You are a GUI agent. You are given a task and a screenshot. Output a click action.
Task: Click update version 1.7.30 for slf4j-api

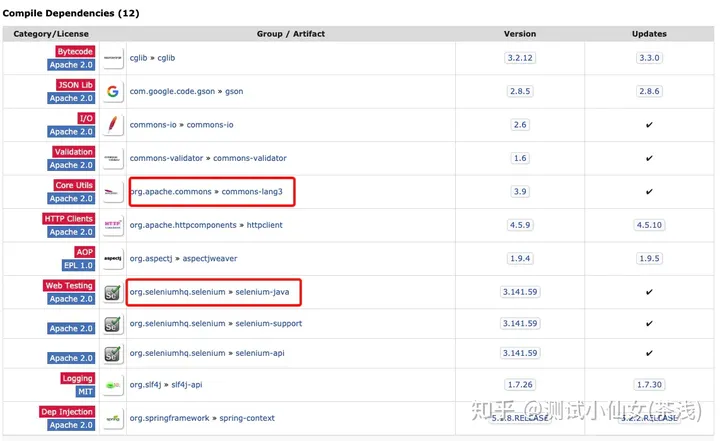[649, 385]
